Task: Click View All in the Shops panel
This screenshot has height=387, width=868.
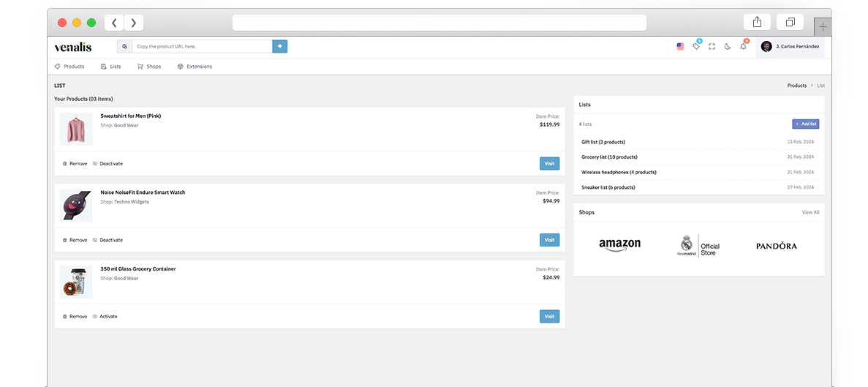Action: 810,212
